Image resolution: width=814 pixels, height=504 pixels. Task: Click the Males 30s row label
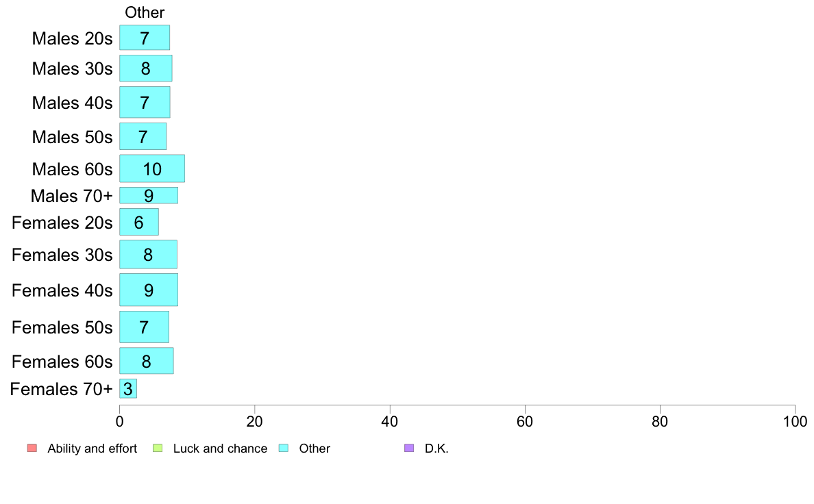click(x=72, y=68)
